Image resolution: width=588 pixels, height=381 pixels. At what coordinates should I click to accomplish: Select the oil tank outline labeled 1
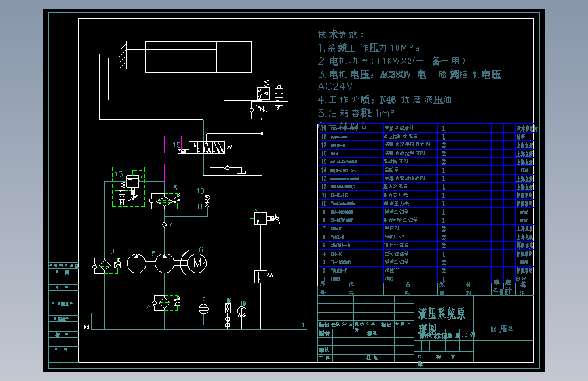pyautogui.click(x=199, y=322)
